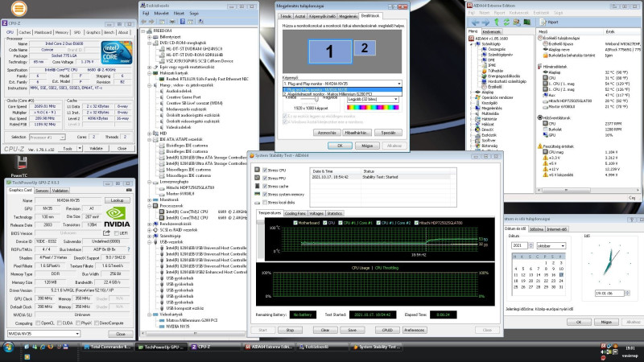The height and width of the screenshot is (362, 644).
Task: Open Internet Explorer from quick launch
Action: click(x=43, y=347)
